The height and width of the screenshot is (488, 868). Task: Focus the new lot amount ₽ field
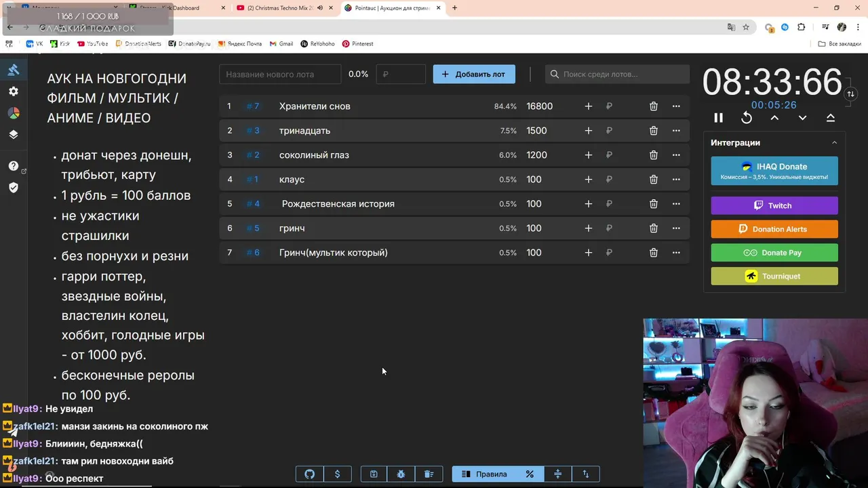(401, 75)
